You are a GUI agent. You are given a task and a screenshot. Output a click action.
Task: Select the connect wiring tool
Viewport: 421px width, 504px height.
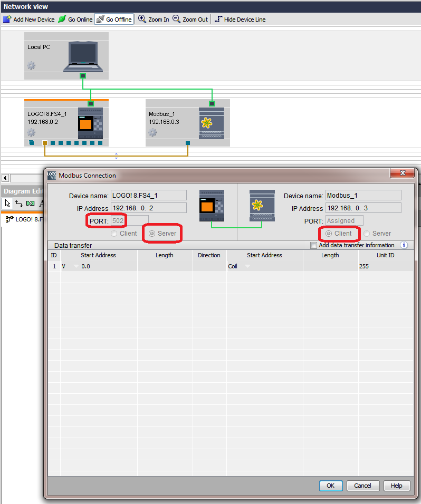[19, 203]
